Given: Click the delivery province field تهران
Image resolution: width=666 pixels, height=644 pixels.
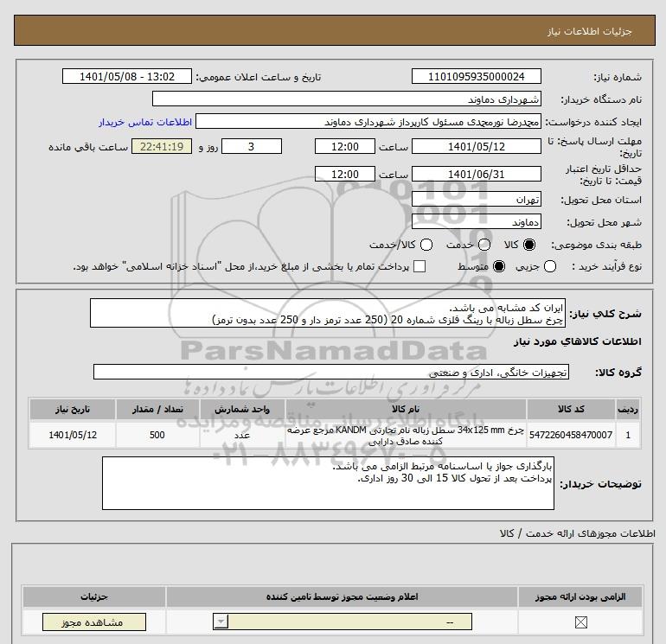Looking at the screenshot, I should 476,199.
